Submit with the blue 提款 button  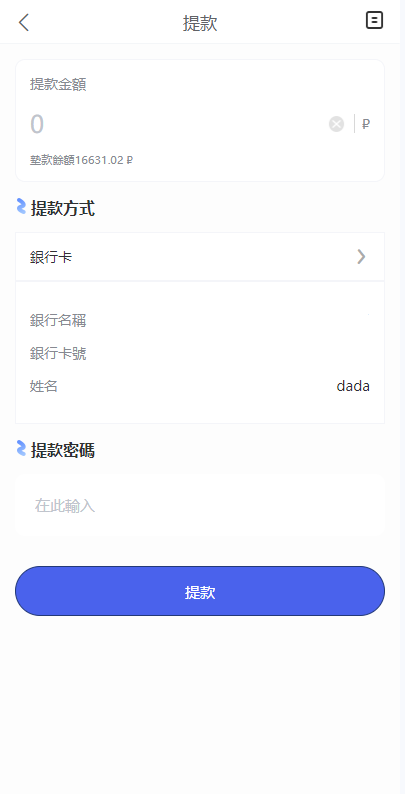[x=200, y=591]
